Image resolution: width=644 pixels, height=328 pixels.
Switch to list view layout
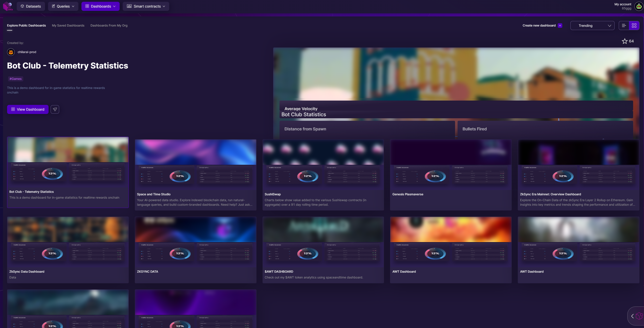click(x=624, y=26)
